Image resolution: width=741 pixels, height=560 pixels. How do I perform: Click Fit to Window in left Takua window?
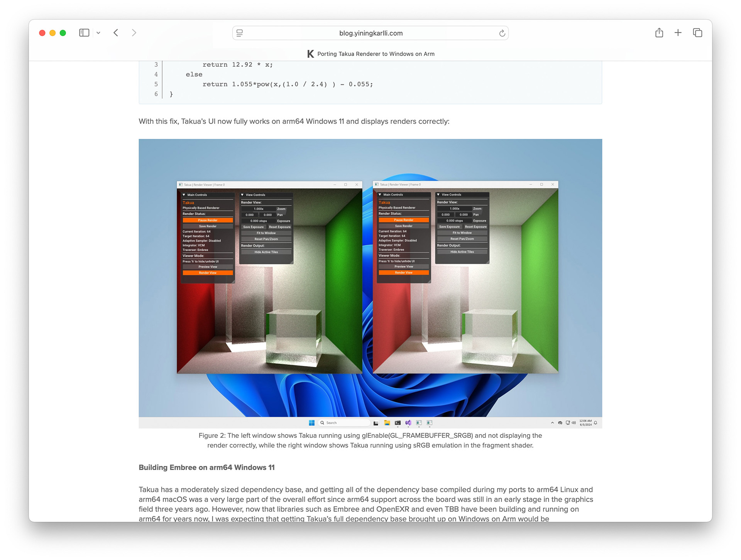266,233
